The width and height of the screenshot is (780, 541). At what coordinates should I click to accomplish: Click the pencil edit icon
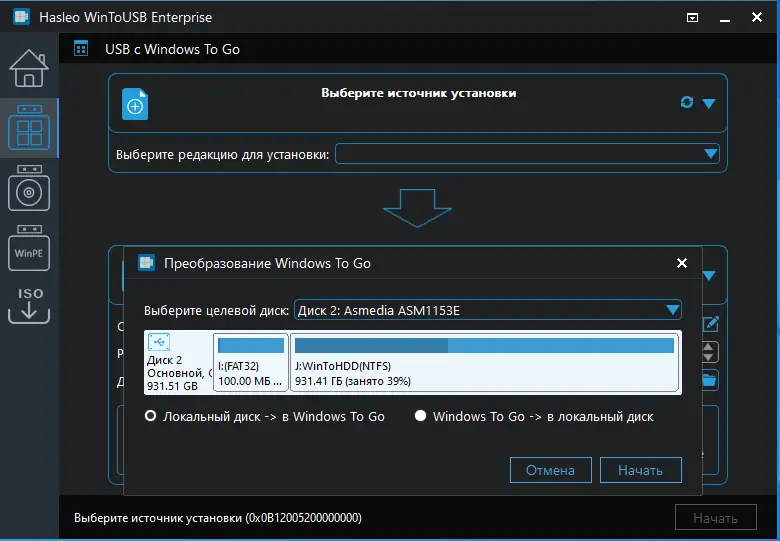pos(710,324)
